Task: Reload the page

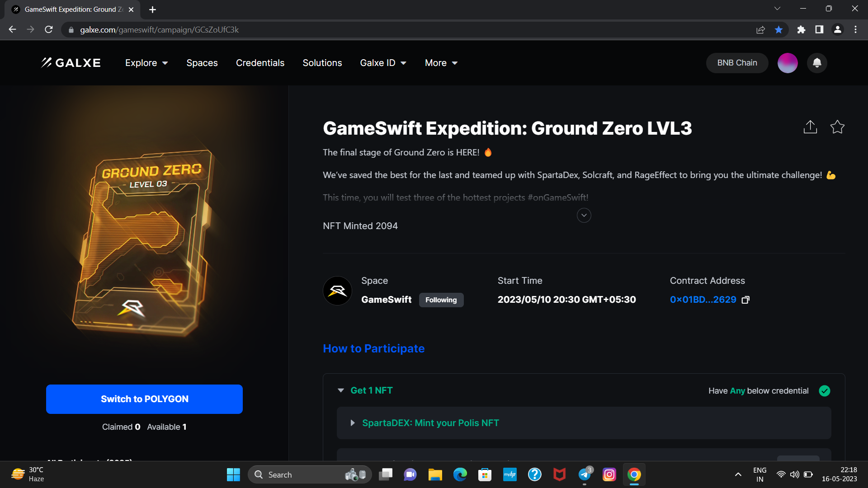Action: [49, 29]
